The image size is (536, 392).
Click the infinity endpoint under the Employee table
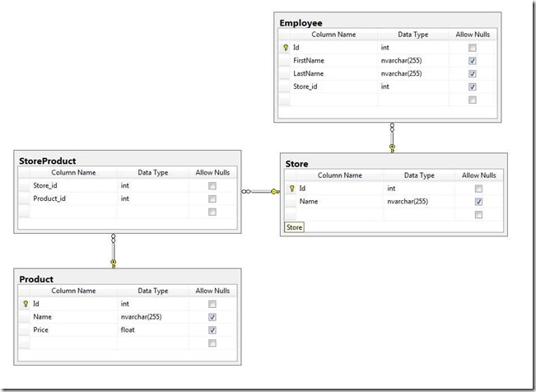392,128
